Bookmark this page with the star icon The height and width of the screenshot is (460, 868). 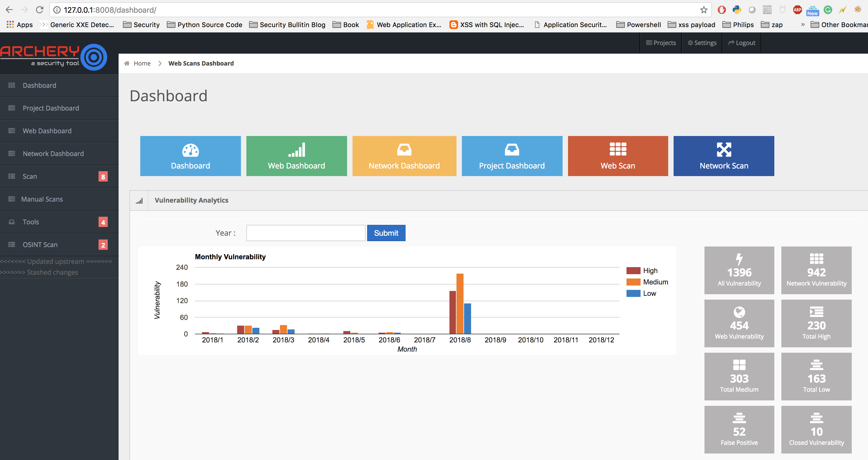[x=704, y=10]
